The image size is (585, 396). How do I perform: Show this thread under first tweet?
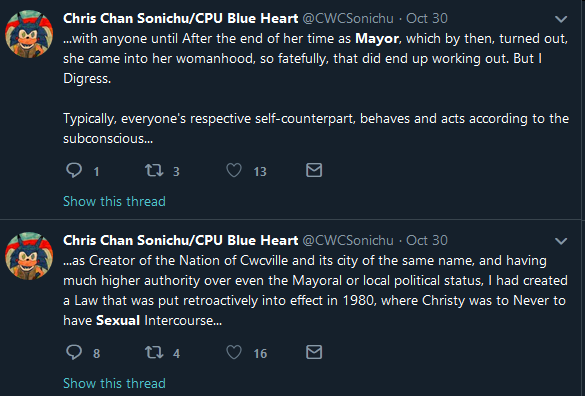coord(114,202)
